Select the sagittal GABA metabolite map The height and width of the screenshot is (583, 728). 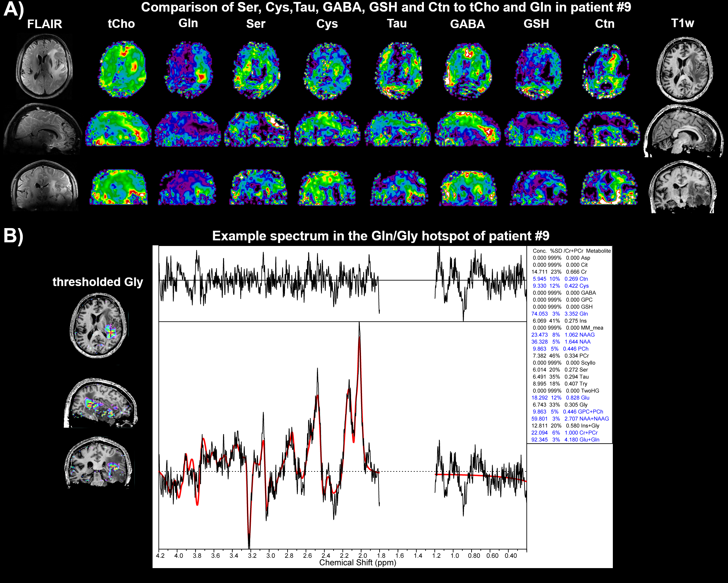(468, 129)
